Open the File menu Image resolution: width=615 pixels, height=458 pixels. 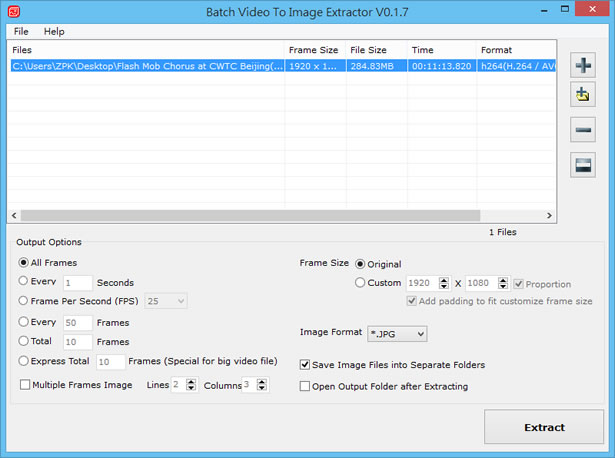point(21,32)
